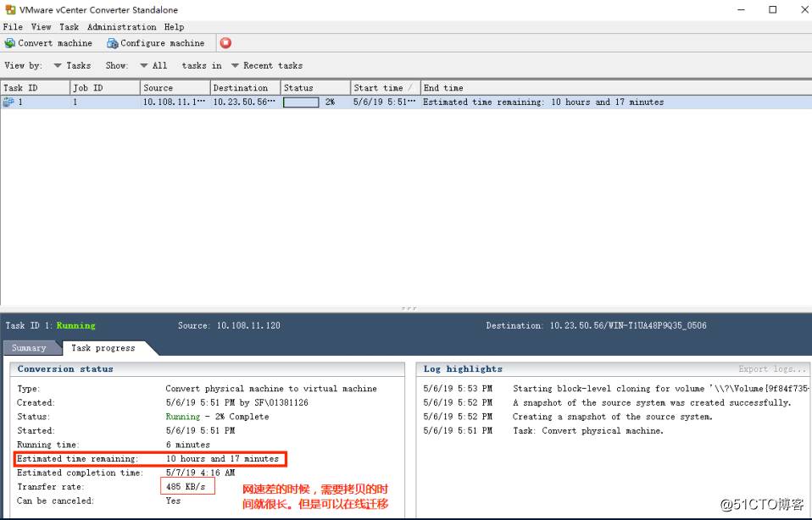Open the Help menu
Screen dimensions: 812x520
tap(174, 27)
